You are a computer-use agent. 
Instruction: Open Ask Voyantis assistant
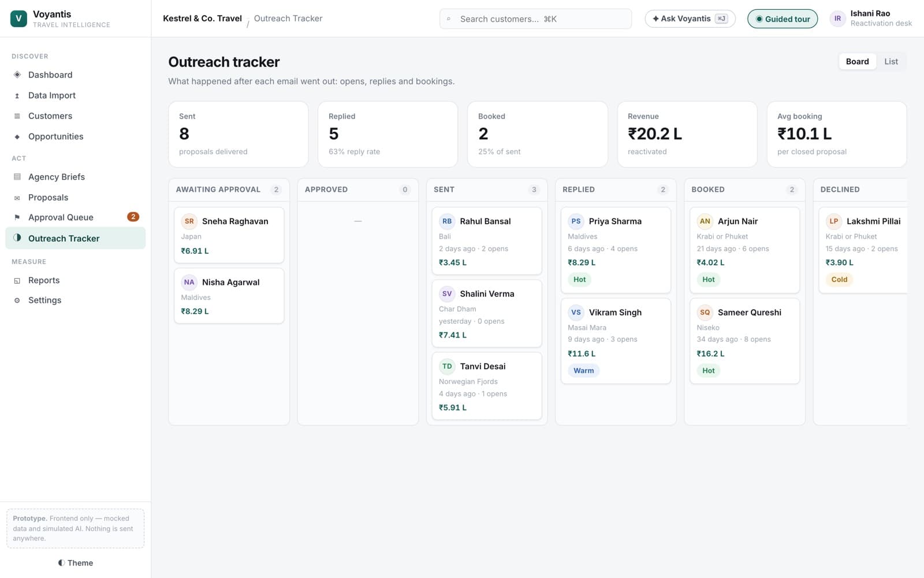point(690,18)
